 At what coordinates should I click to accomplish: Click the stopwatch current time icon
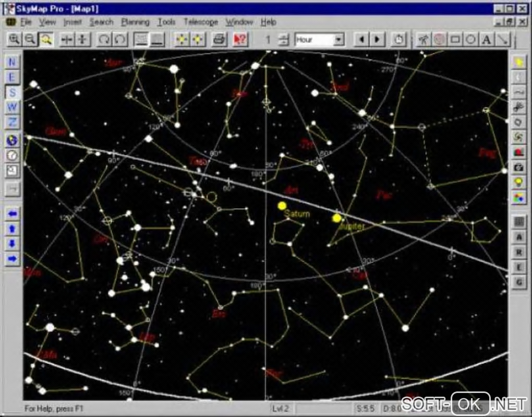coord(398,39)
